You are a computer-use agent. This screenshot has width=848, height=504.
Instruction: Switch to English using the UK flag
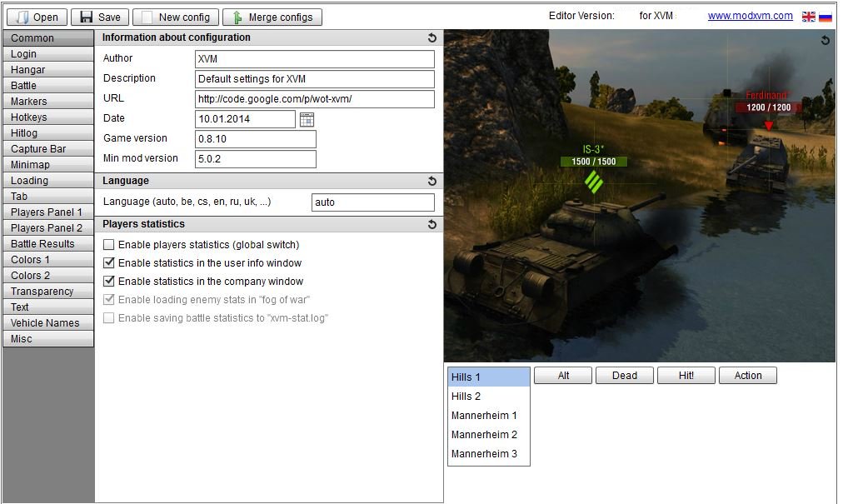tap(808, 17)
